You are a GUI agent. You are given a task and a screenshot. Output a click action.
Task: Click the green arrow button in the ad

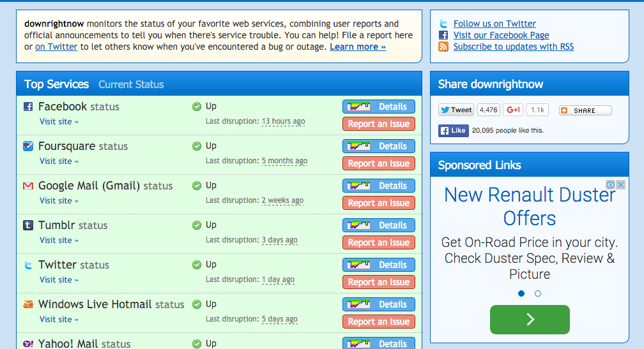point(530,320)
